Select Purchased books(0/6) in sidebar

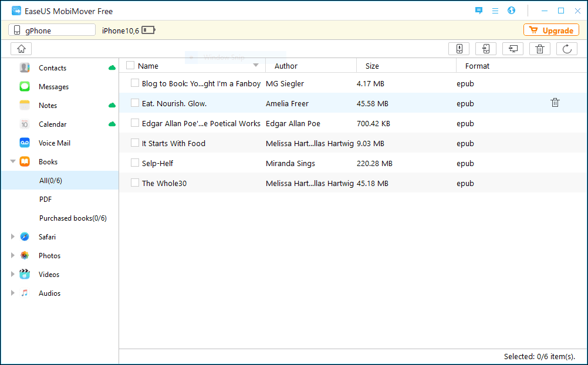(x=73, y=218)
